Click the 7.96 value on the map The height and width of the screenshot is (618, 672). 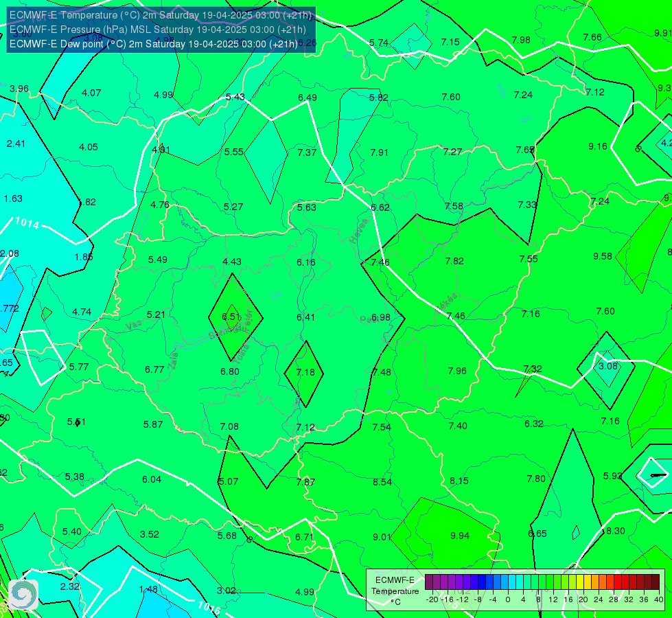pos(457,371)
